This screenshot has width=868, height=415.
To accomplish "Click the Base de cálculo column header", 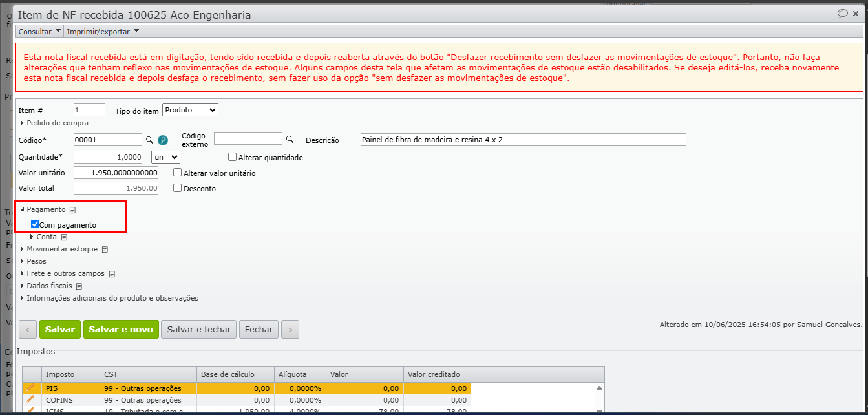I will [x=235, y=374].
